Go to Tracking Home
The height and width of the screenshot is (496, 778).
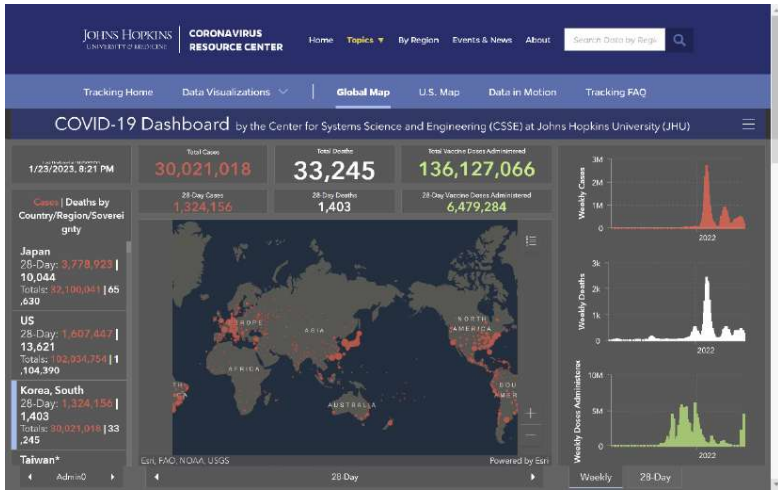pyautogui.click(x=118, y=92)
